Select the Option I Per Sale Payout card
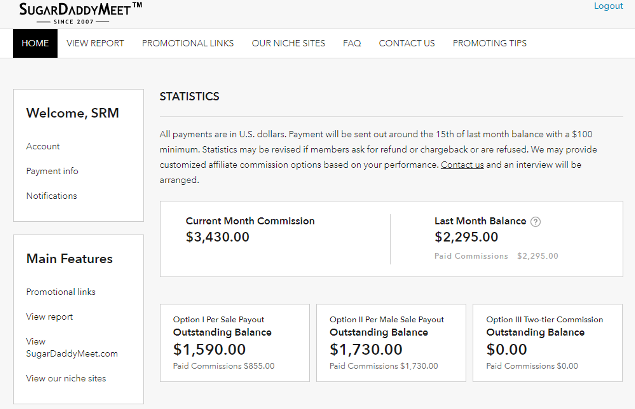 (x=234, y=343)
